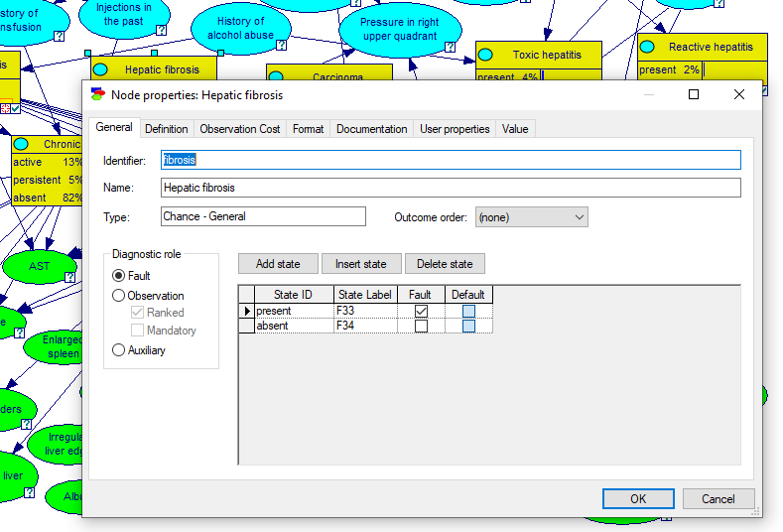The width and height of the screenshot is (783, 532).
Task: Click the Hepatic fibrosis cyan node icon
Action: click(x=100, y=69)
